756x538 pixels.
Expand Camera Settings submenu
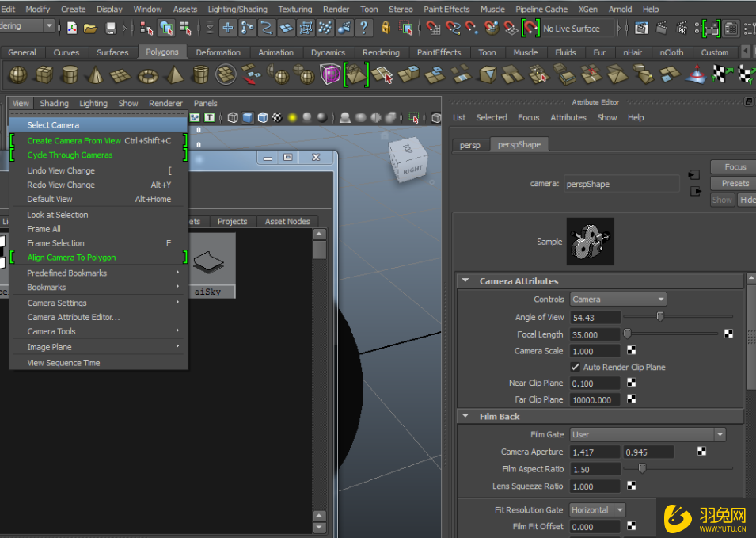coord(98,303)
